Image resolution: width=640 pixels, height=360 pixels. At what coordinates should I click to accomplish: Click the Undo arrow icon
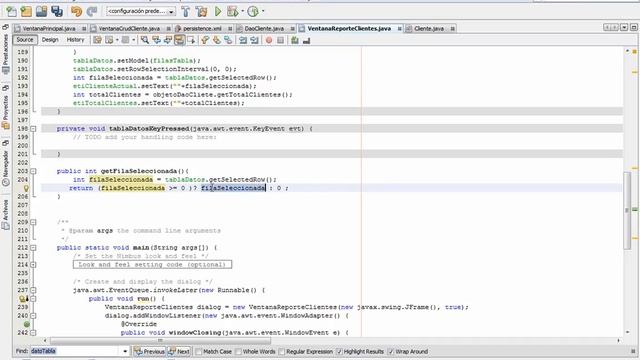tap(76, 11)
